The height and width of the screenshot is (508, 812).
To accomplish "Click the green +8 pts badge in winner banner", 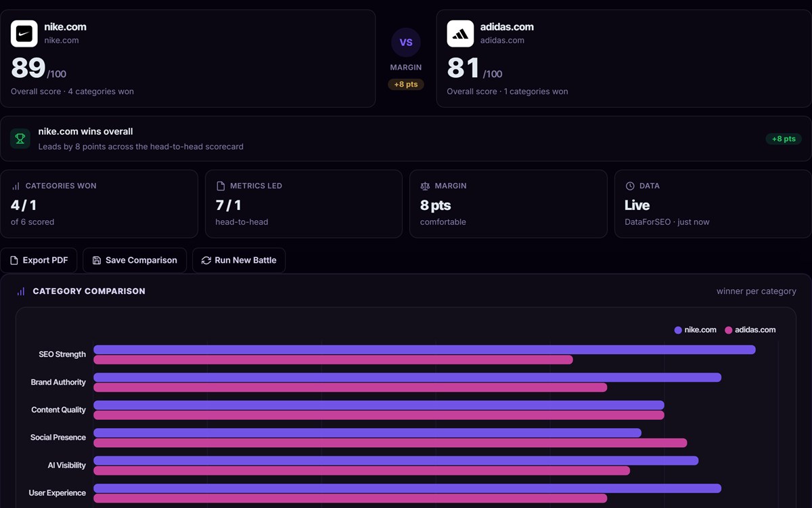I will [784, 139].
